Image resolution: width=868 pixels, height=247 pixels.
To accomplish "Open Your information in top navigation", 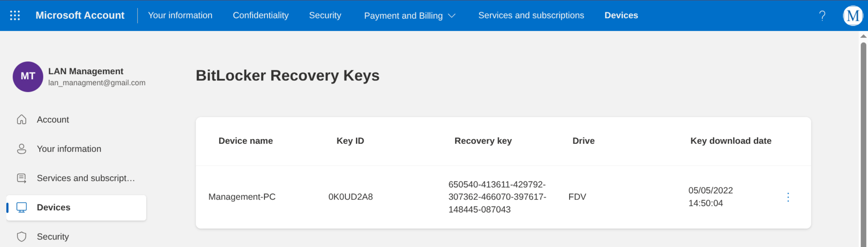I will 180,15.
